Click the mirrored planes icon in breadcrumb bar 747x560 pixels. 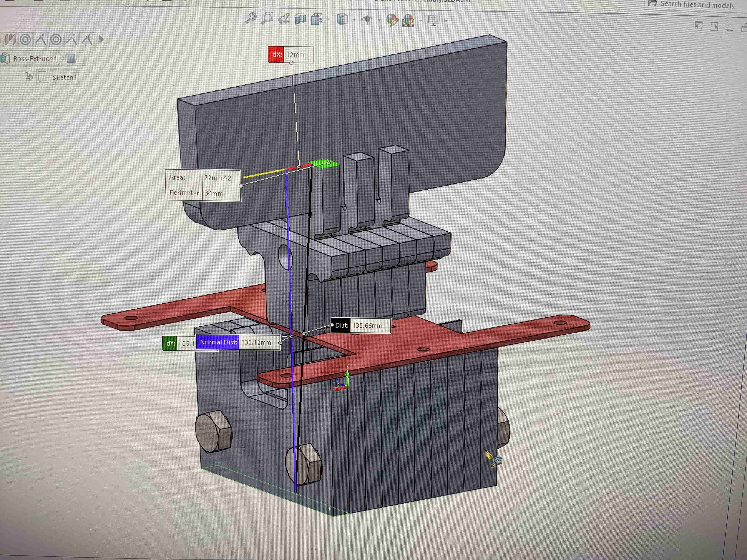pos(10,39)
